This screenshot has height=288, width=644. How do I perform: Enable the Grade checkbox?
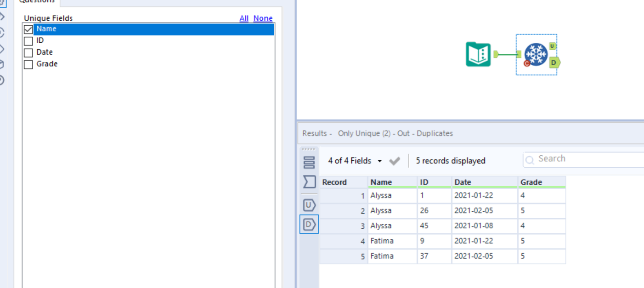(28, 64)
